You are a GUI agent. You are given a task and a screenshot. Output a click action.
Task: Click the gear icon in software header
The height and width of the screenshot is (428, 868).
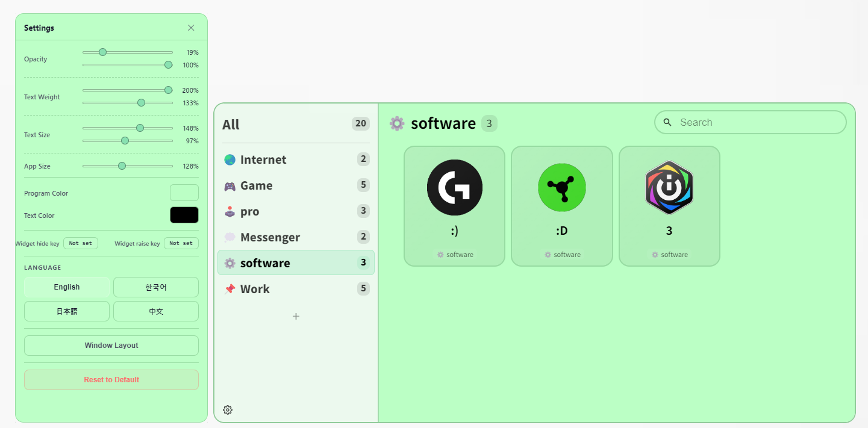coord(397,123)
